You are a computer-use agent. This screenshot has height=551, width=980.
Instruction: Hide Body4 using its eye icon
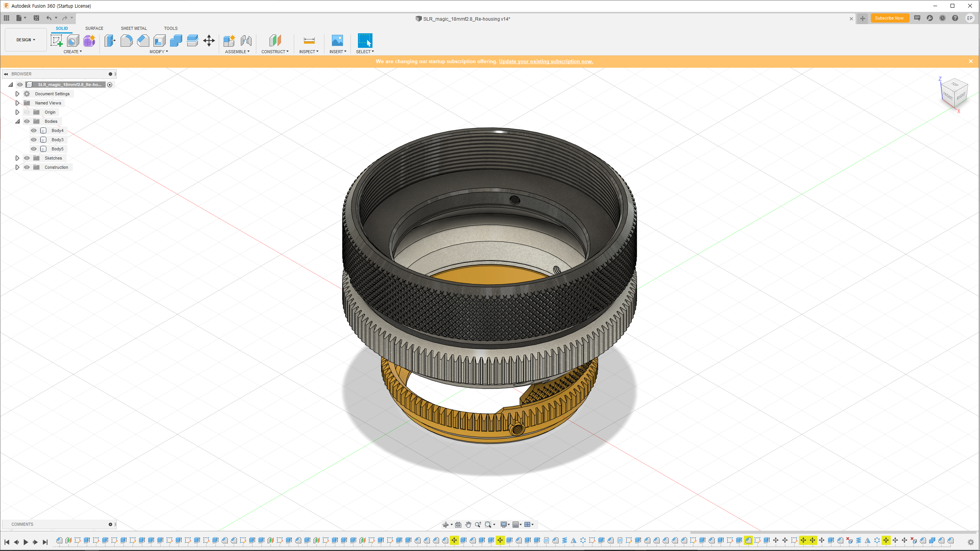point(34,130)
